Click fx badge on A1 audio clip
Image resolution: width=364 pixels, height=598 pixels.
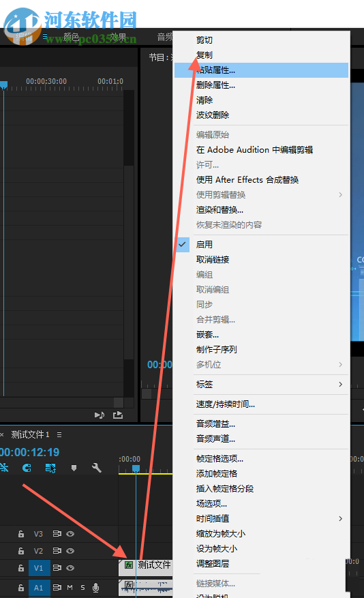(129, 584)
